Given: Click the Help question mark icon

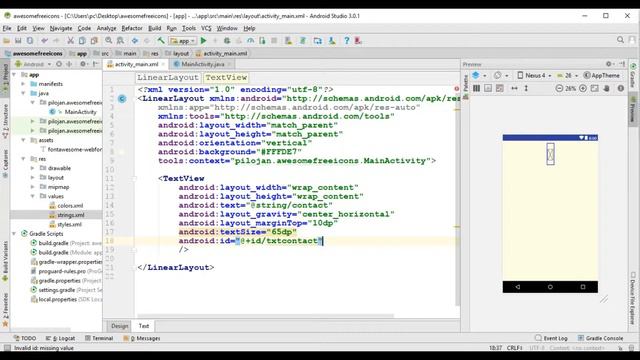Looking at the screenshot, I should point(347,41).
